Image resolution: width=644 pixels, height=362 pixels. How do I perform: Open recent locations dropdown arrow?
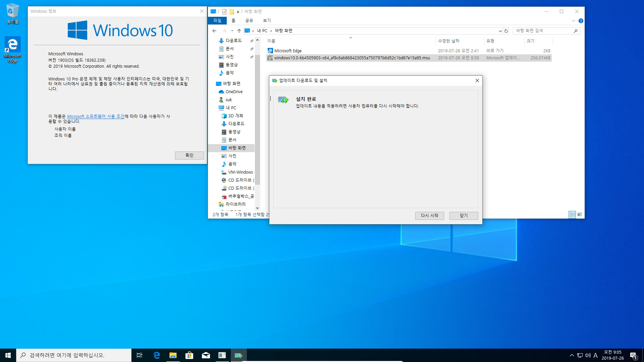232,31
